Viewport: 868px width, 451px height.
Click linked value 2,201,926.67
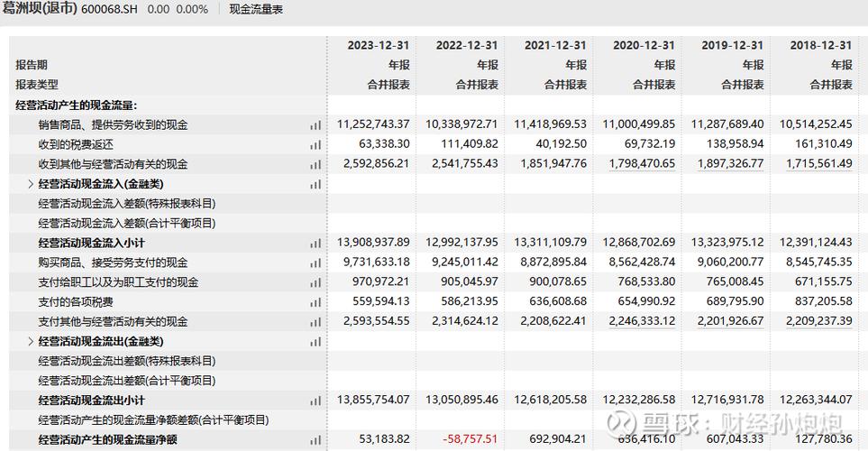731,321
